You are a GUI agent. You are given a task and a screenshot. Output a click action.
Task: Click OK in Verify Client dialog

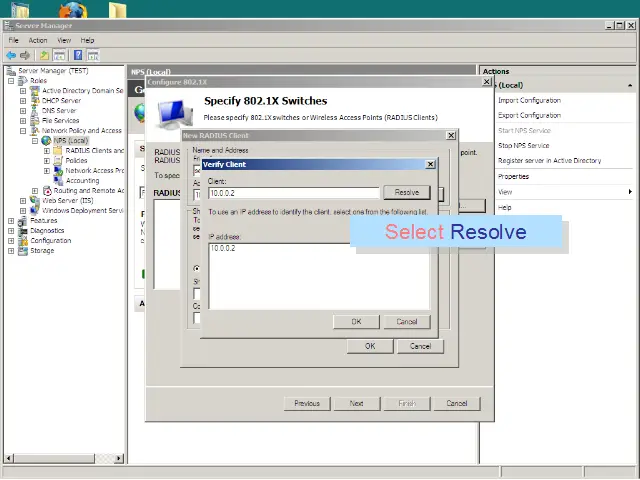356,322
